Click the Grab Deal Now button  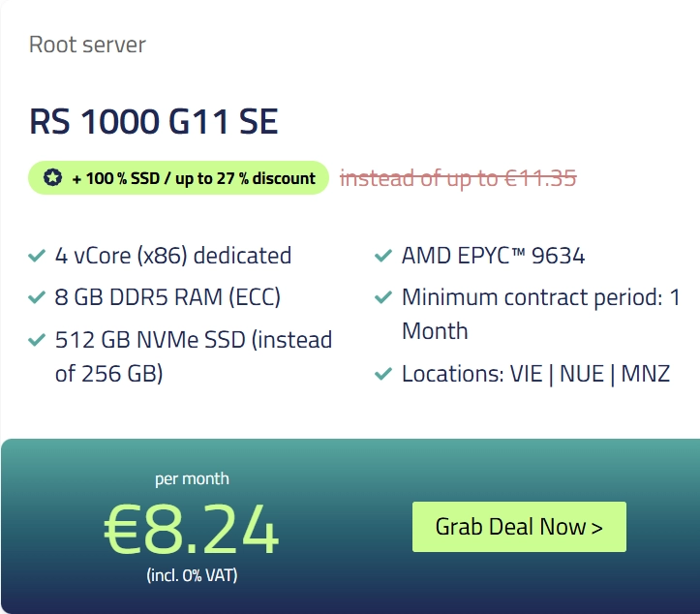[x=519, y=527]
